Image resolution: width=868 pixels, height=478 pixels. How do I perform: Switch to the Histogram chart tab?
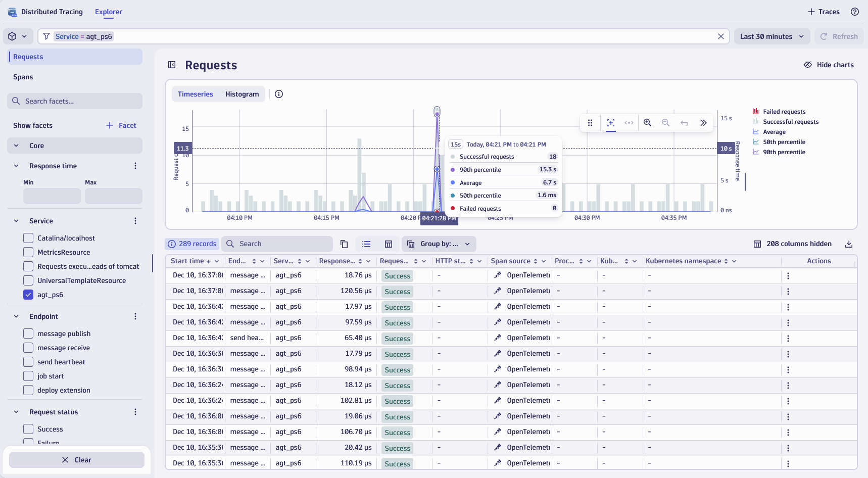(x=242, y=94)
